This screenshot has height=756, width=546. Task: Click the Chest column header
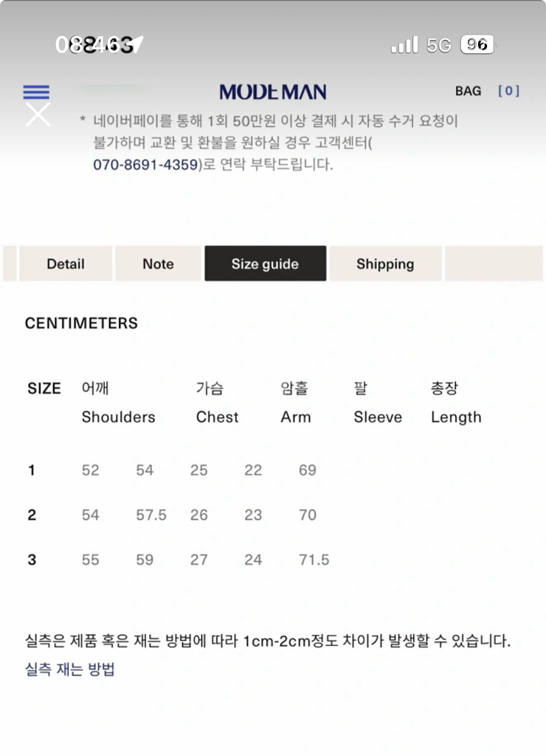[x=216, y=417]
